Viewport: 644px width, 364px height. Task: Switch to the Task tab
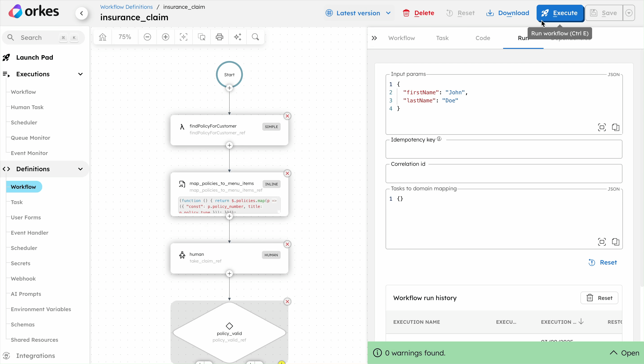tap(442, 38)
